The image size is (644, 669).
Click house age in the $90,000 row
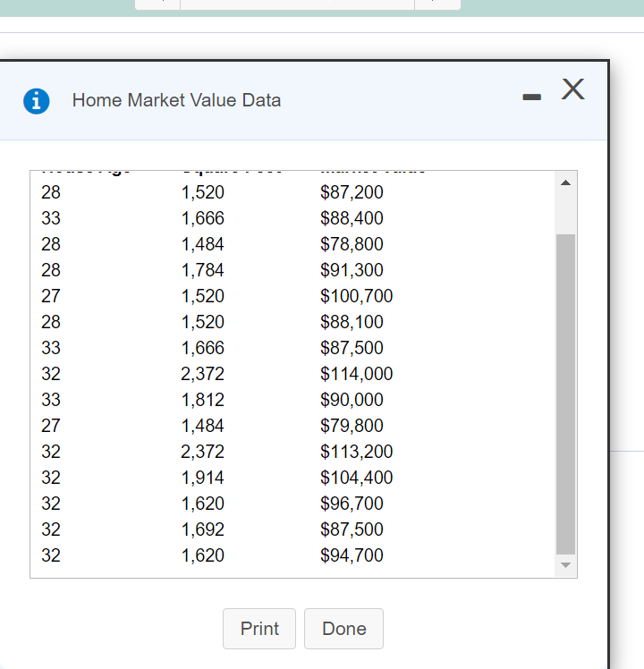point(51,400)
